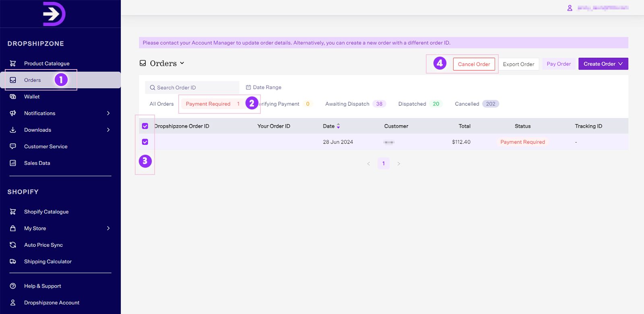
Task: Open the Create Order dropdown
Action: [x=603, y=64]
